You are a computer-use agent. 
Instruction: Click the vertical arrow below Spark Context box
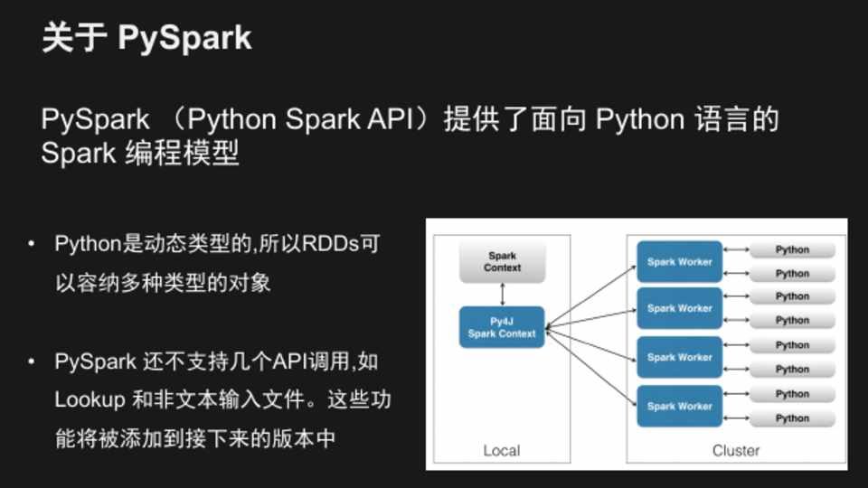point(502,295)
